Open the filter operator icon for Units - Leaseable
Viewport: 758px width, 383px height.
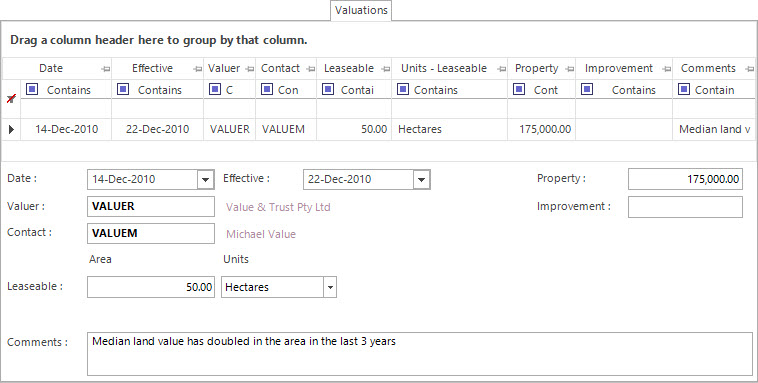(402, 89)
